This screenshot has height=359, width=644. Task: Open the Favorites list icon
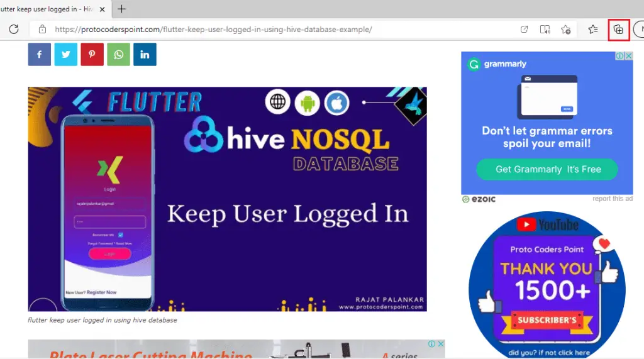(592, 29)
